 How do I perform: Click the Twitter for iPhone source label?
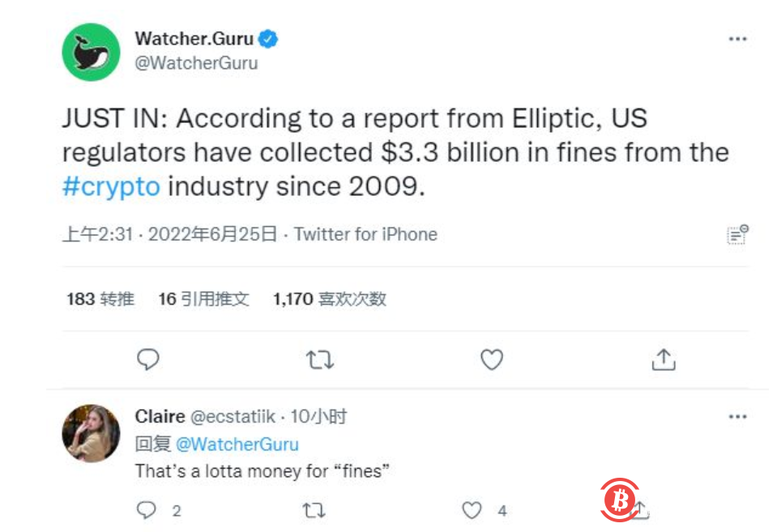click(x=365, y=235)
